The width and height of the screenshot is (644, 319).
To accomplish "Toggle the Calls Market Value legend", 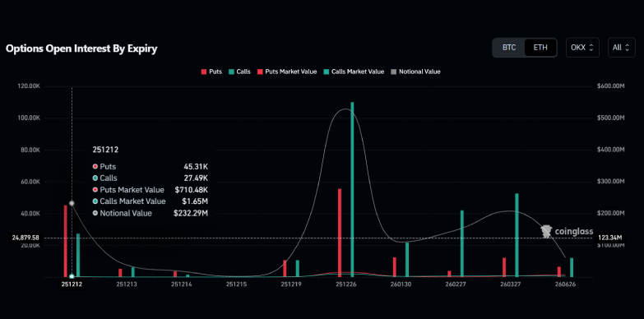I will 354,72.
